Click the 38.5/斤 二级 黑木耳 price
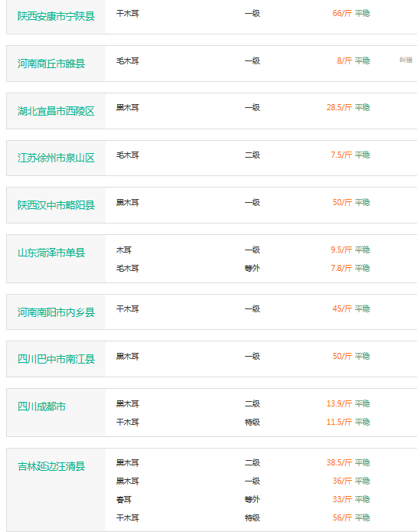Viewport: 417px width, 532px height. coord(339,463)
